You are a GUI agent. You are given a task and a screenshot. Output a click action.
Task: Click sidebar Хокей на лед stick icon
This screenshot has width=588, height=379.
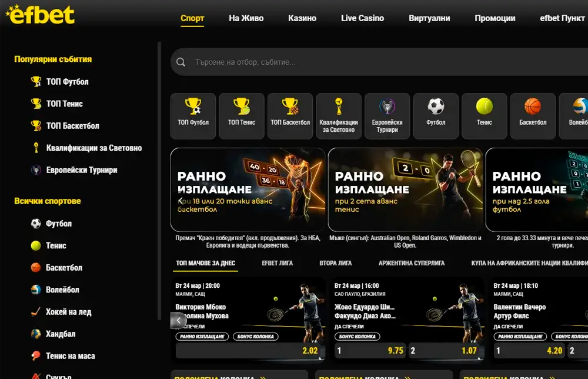pyautogui.click(x=36, y=312)
